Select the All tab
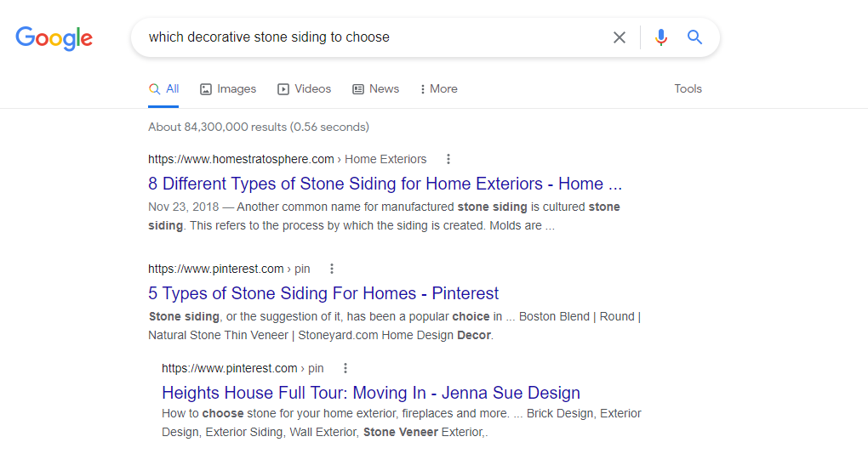Image resolution: width=868 pixels, height=465 pixels. 163,89
